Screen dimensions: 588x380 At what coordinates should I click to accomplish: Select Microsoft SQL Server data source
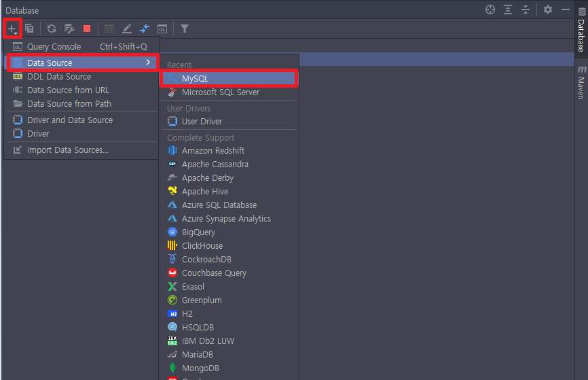[x=229, y=92]
